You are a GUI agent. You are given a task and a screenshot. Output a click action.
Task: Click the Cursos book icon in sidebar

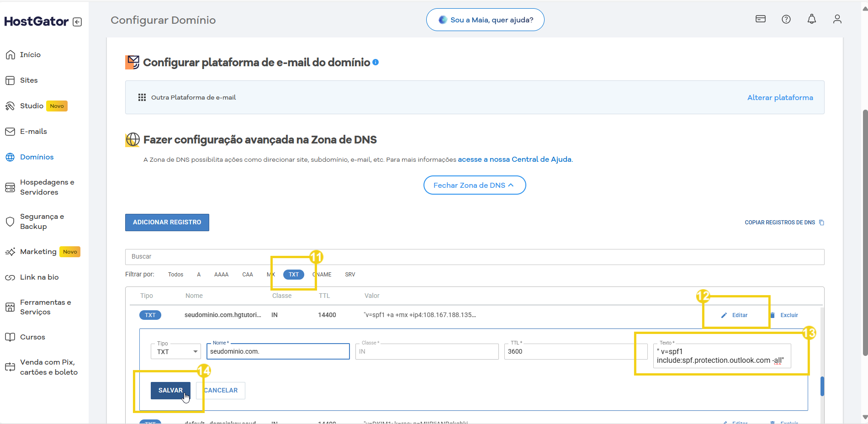click(x=10, y=337)
